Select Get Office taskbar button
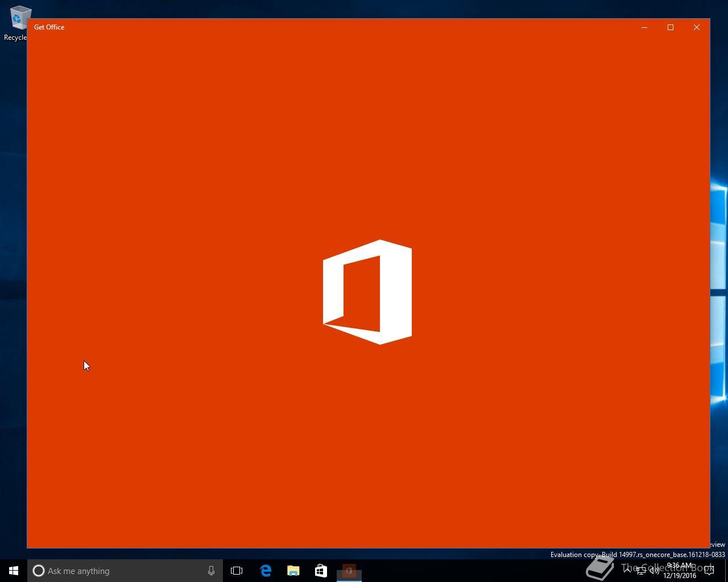Viewport: 728px width, 582px height. (x=349, y=571)
